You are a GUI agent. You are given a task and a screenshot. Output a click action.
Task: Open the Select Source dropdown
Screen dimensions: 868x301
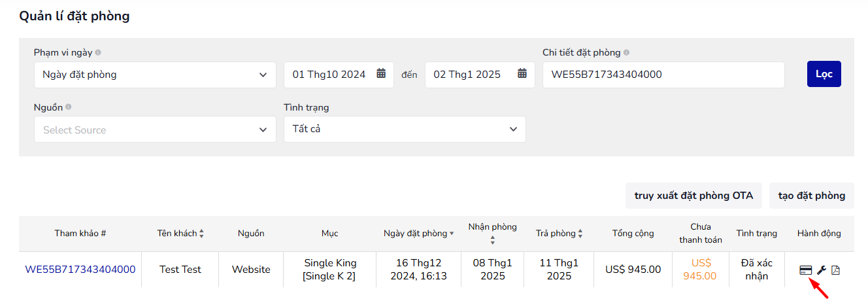[x=155, y=130]
